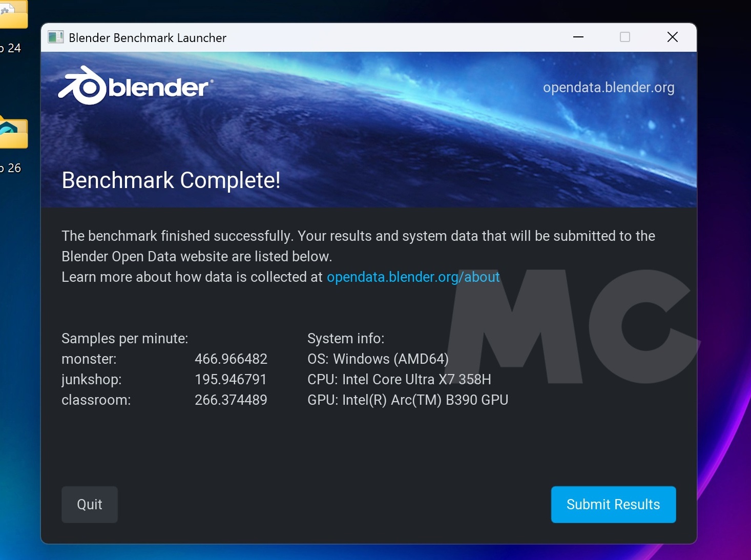Click the Blender logo in the banner
751x560 pixels.
[135, 86]
